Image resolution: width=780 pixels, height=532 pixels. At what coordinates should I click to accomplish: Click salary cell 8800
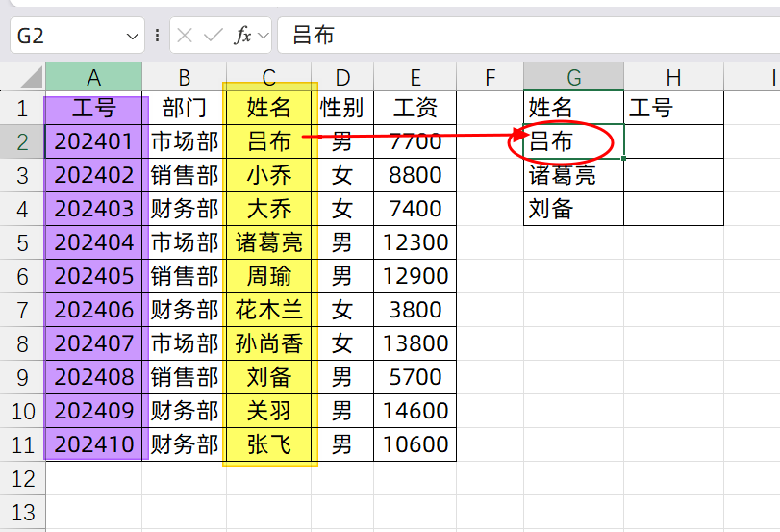(x=415, y=175)
